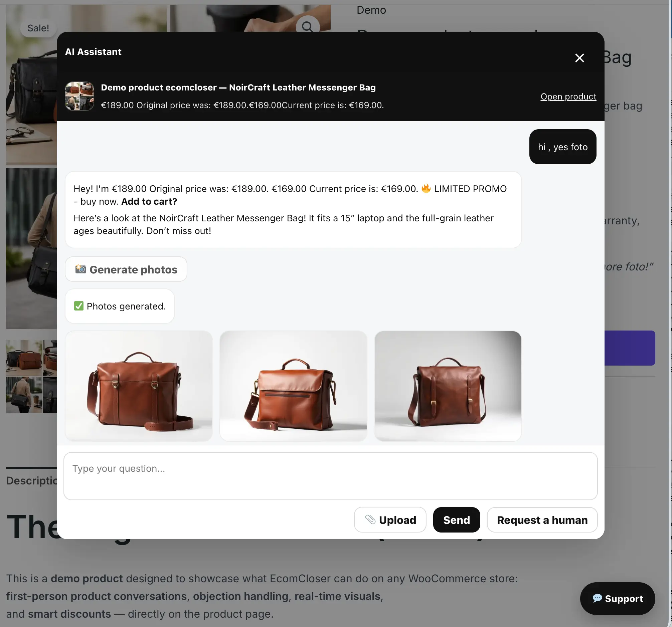Send the chat message
The image size is (672, 627).
(x=456, y=519)
